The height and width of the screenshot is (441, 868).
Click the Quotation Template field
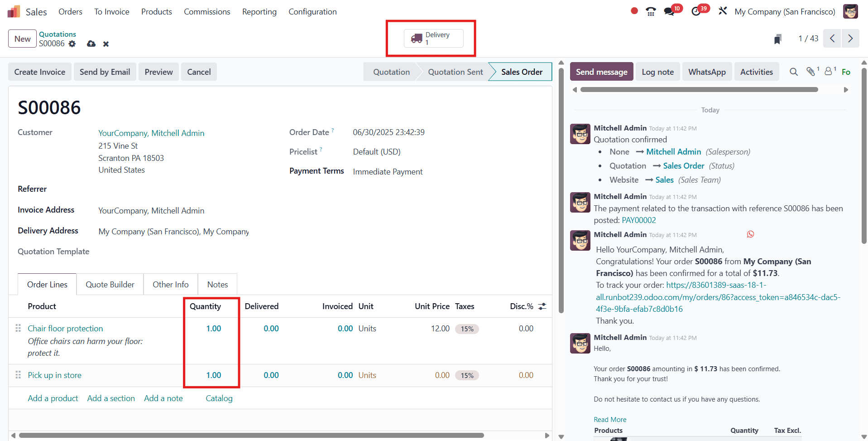(x=53, y=252)
